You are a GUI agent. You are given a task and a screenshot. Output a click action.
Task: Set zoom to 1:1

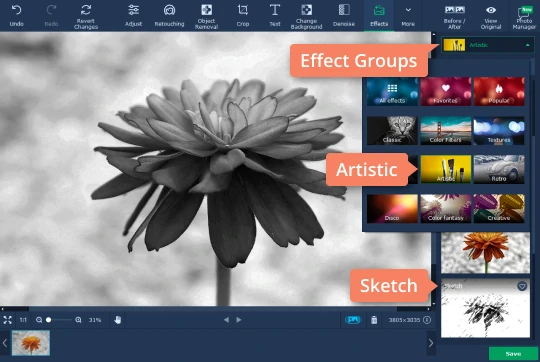23,320
